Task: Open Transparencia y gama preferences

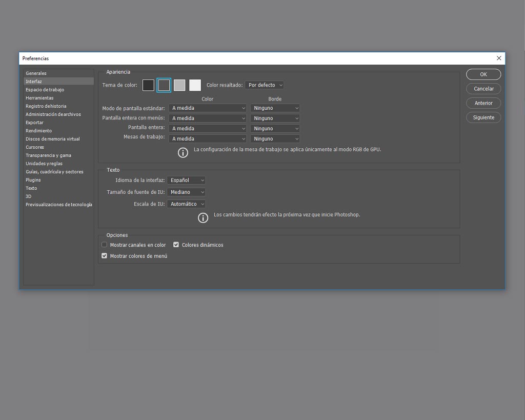Action: (58, 155)
